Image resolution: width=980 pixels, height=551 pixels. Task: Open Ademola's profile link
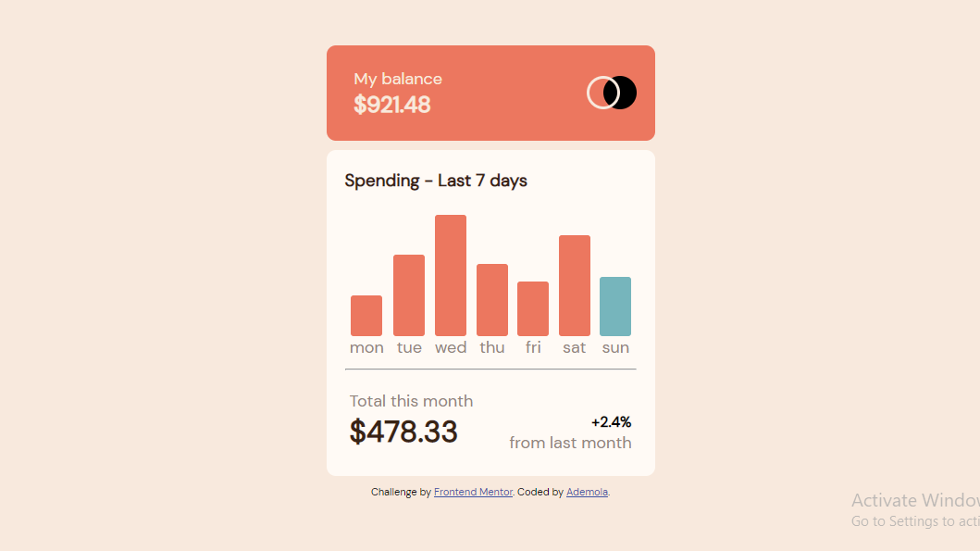pyautogui.click(x=587, y=492)
